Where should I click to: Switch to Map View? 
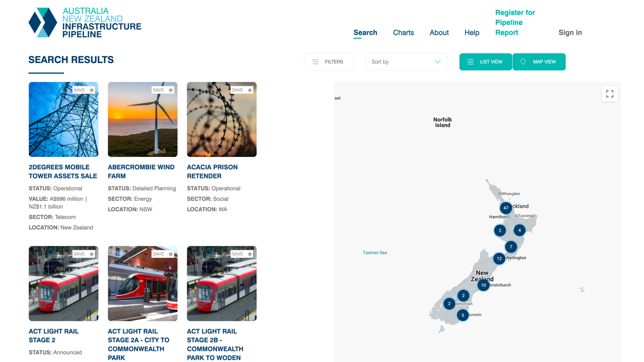click(539, 62)
